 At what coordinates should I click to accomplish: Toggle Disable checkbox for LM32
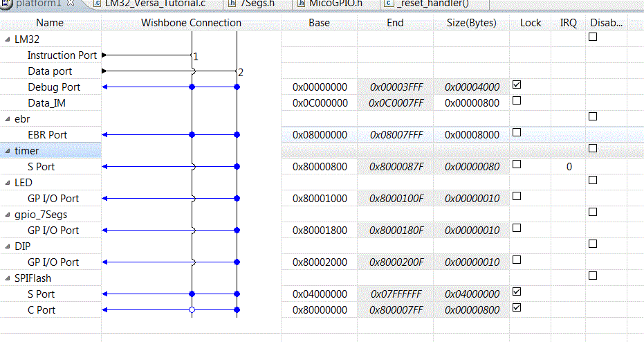[593, 37]
